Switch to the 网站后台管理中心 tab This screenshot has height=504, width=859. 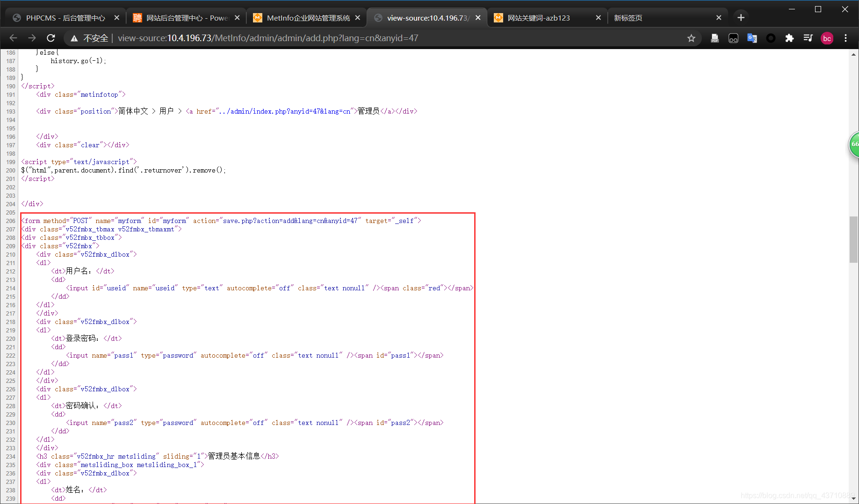tap(187, 18)
